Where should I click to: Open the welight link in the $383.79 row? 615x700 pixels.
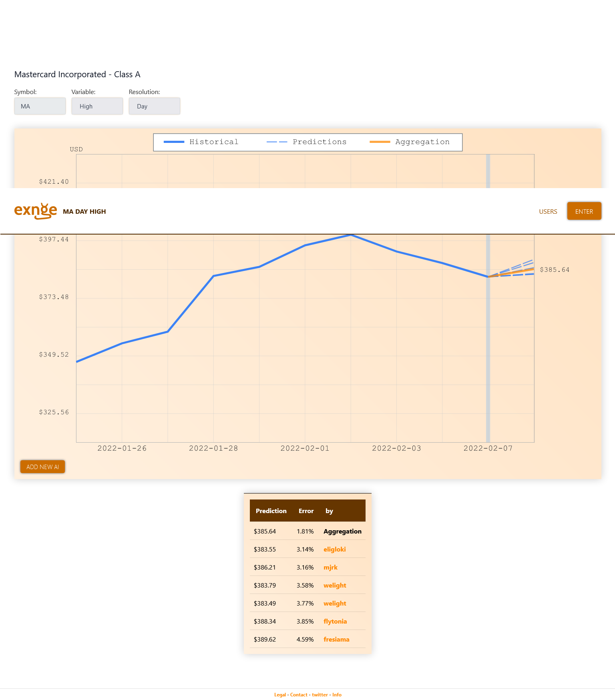335,585
